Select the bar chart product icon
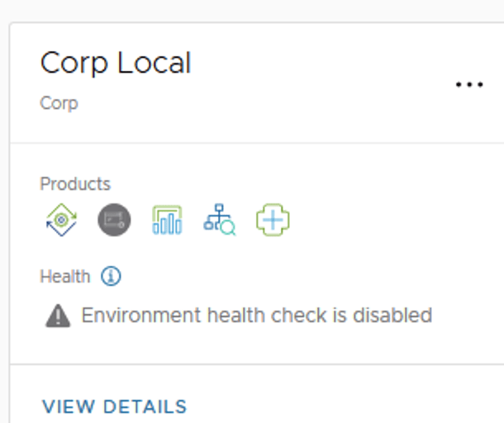Image resolution: width=504 pixels, height=423 pixels. [x=167, y=221]
